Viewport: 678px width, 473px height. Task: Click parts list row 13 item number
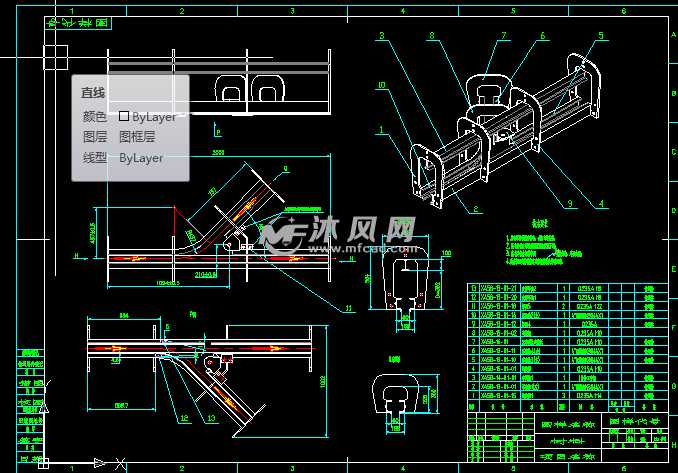click(473, 288)
